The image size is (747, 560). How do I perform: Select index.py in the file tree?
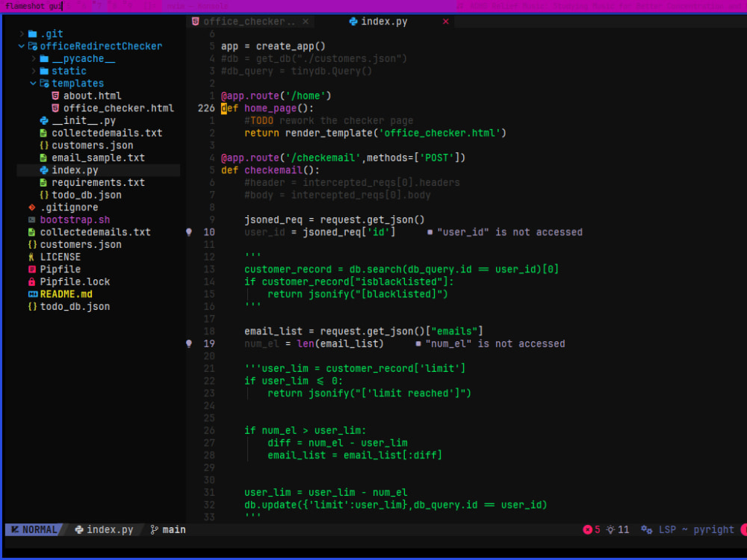pos(75,170)
